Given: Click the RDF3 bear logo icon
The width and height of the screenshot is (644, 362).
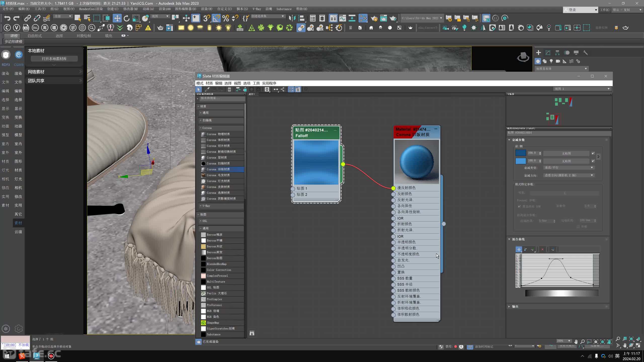Looking at the screenshot, I should (x=6, y=55).
